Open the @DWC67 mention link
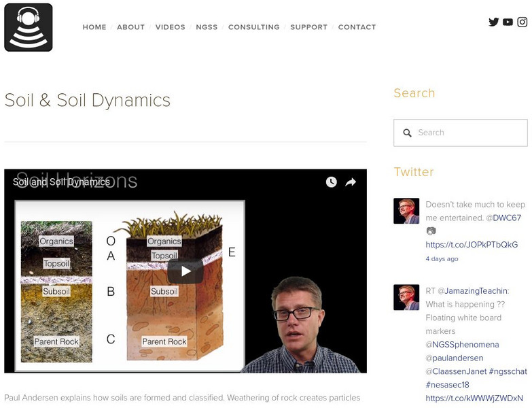The image size is (532, 408). click(x=504, y=218)
